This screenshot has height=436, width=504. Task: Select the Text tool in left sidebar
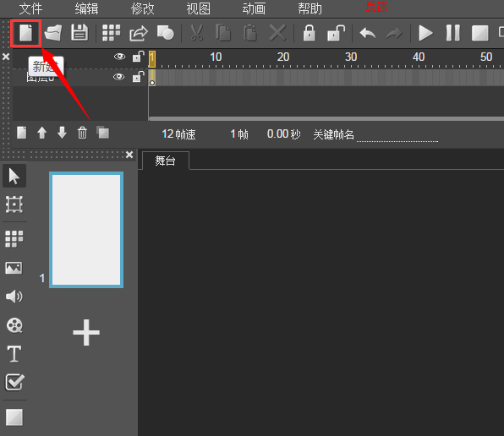14,354
